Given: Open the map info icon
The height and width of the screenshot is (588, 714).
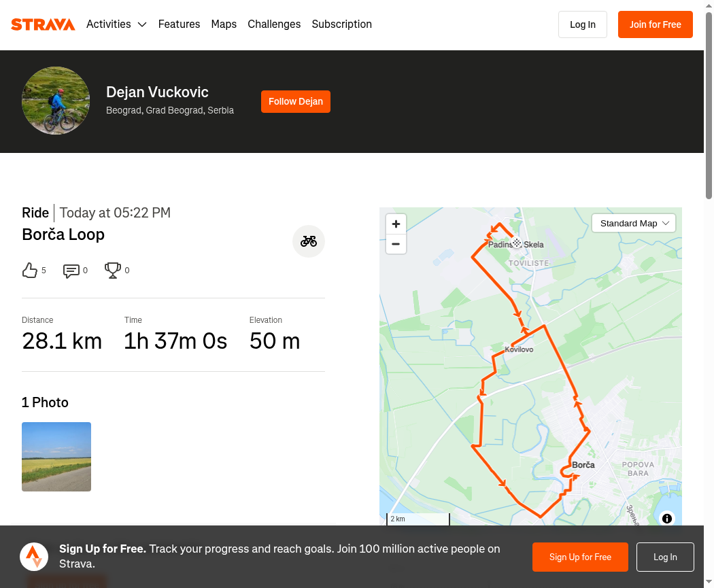Looking at the screenshot, I should [666, 519].
